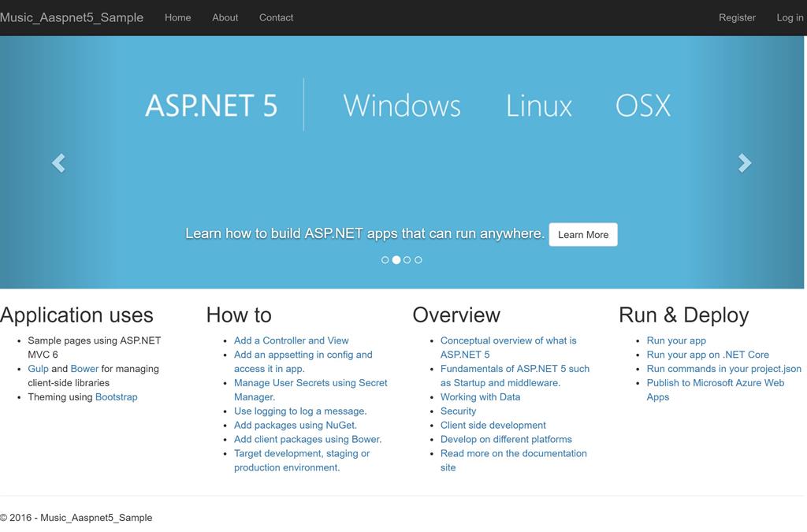Select the fourth carousel indicator dot

pos(418,260)
